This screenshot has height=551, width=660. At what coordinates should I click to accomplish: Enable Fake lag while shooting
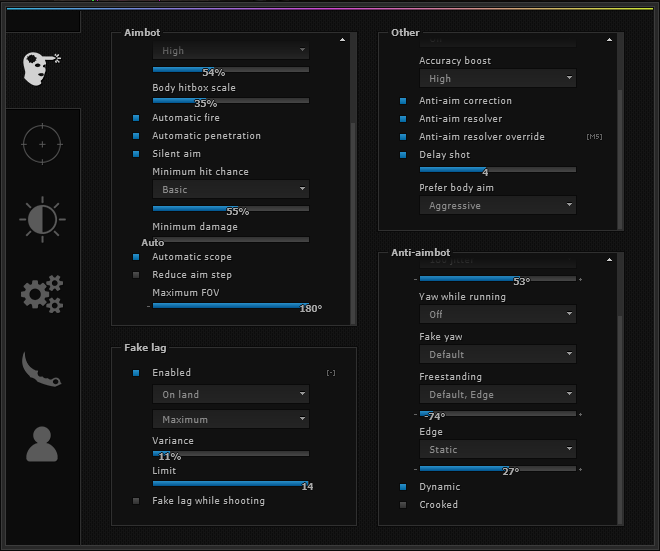pos(136,501)
